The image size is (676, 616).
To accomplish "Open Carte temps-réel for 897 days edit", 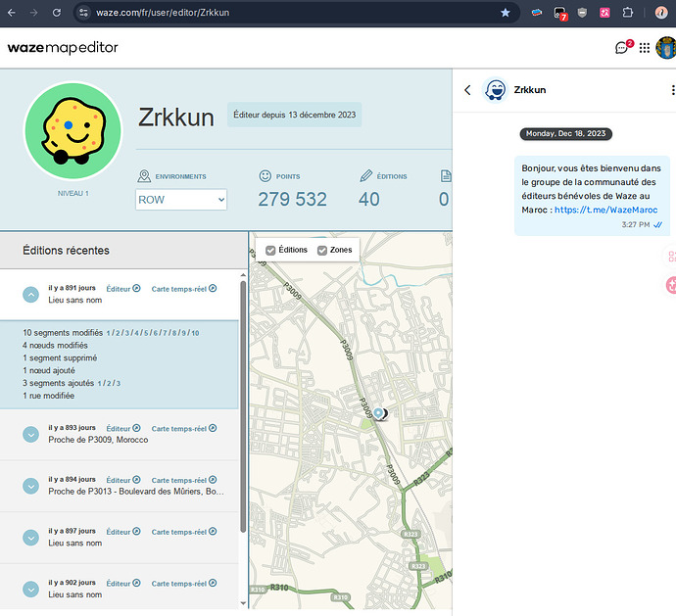I will 184,532.
